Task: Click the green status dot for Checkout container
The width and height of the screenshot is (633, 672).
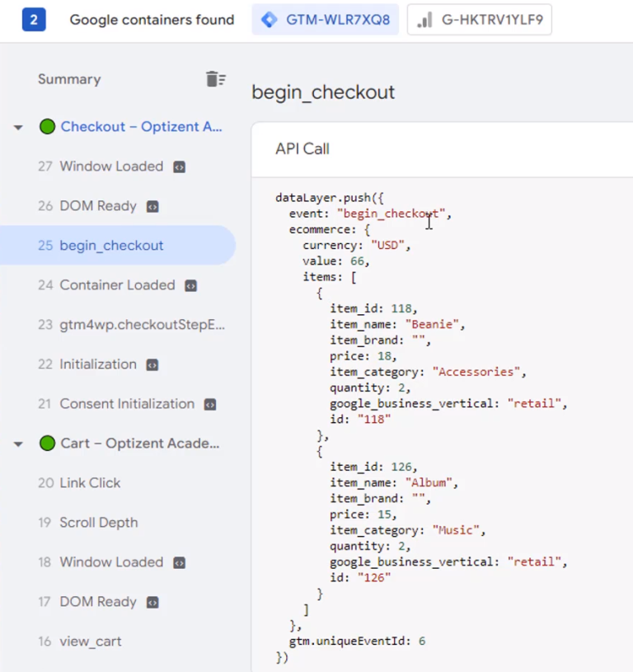Action: coord(47,127)
